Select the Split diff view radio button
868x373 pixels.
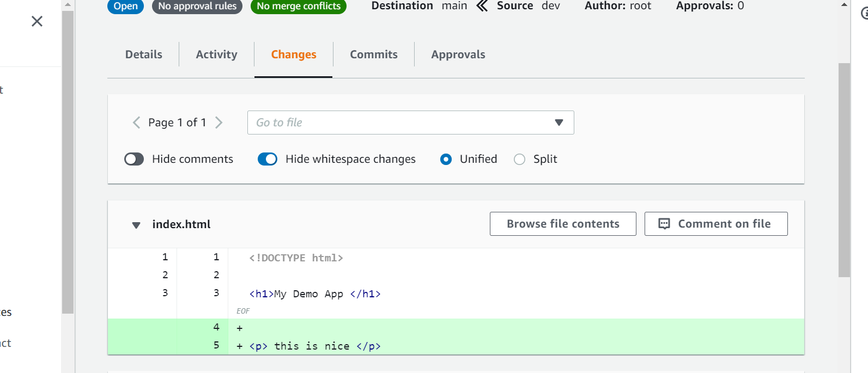coord(520,159)
